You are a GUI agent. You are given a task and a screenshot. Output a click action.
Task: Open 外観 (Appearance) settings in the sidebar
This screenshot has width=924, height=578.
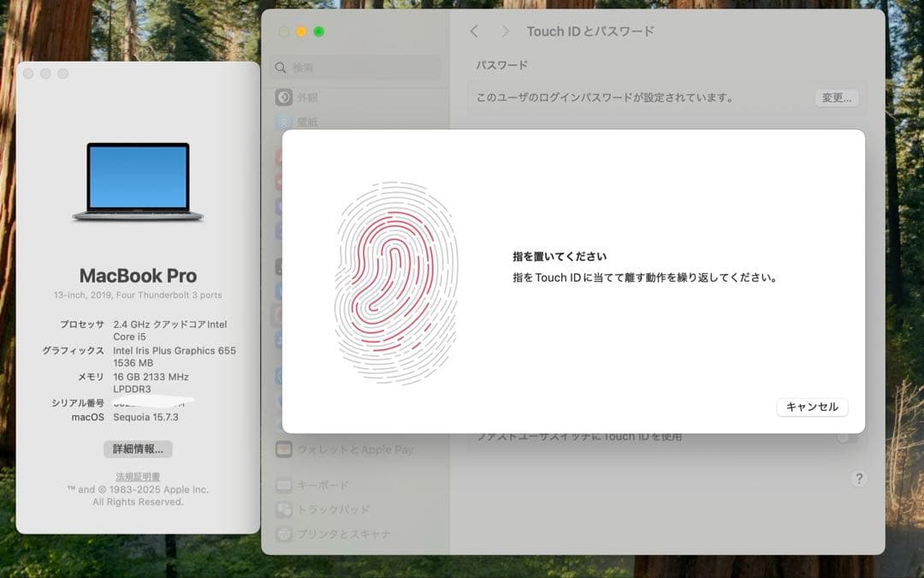pos(308,97)
